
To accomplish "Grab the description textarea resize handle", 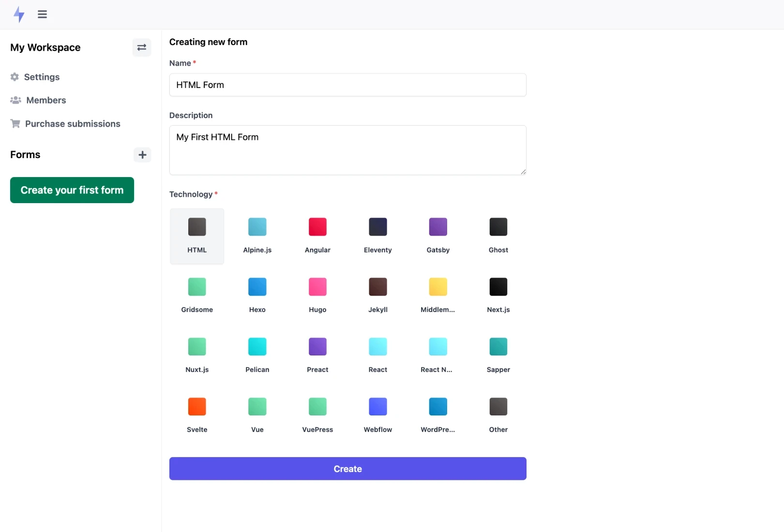I will pos(523,172).
